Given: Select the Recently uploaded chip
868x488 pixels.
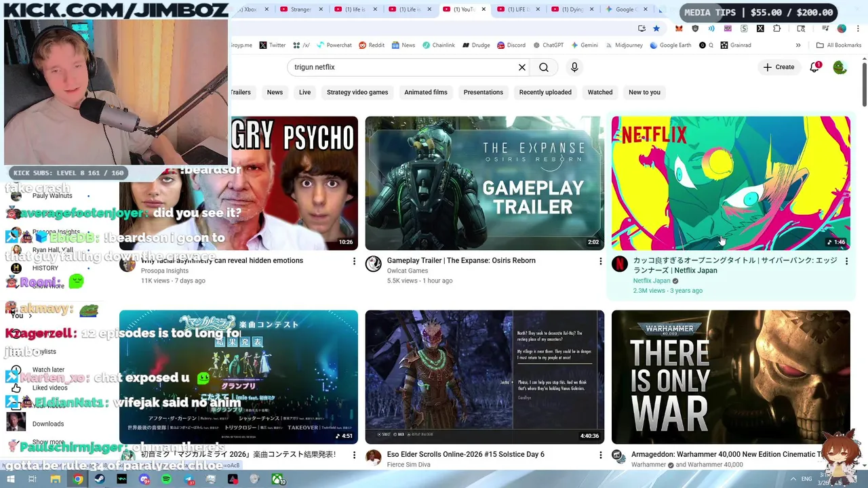Looking at the screenshot, I should click(x=545, y=92).
